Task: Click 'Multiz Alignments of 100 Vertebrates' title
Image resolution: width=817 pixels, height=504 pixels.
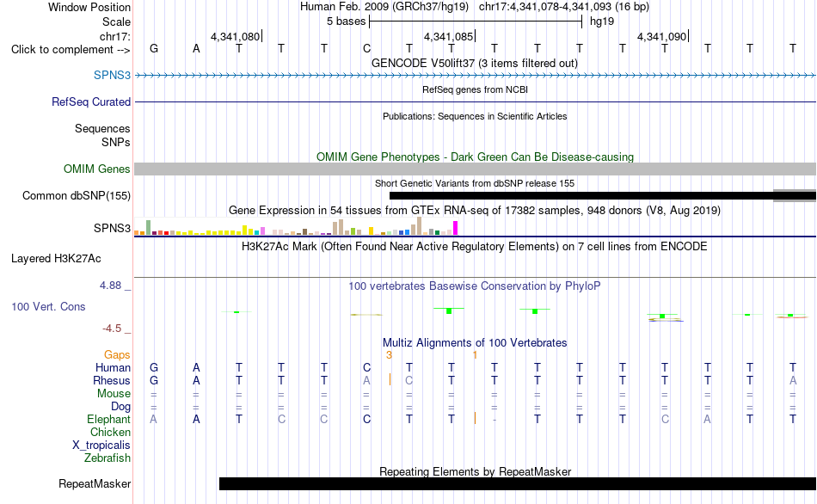Action: 475,342
